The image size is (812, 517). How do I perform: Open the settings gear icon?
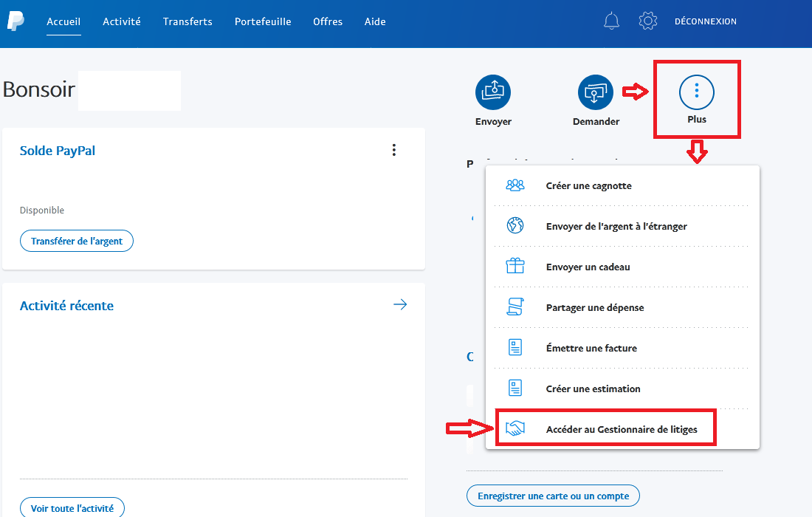(648, 21)
